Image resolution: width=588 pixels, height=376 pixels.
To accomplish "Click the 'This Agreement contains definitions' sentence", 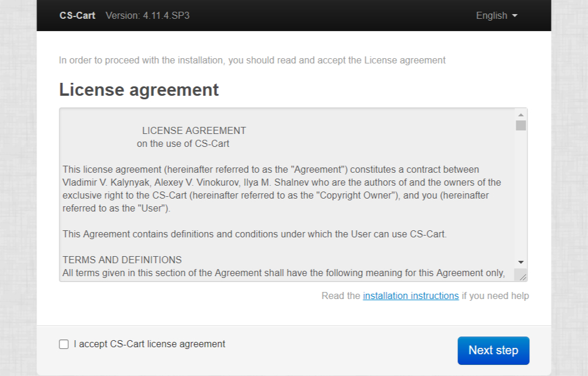I will 255,234.
